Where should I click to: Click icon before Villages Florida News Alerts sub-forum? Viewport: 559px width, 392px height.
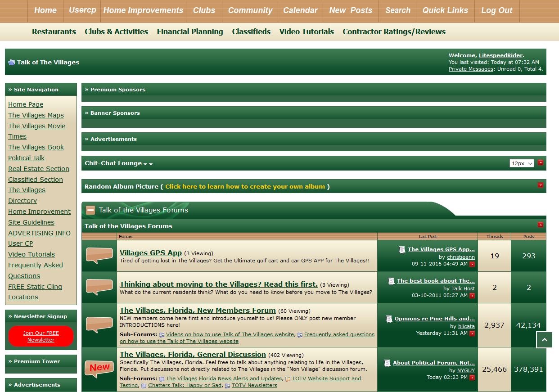click(x=162, y=379)
